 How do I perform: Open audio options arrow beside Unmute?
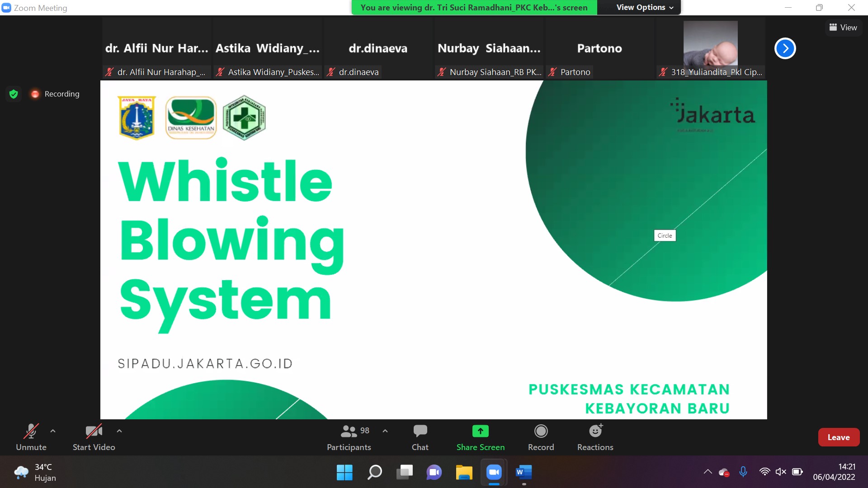tap(53, 431)
